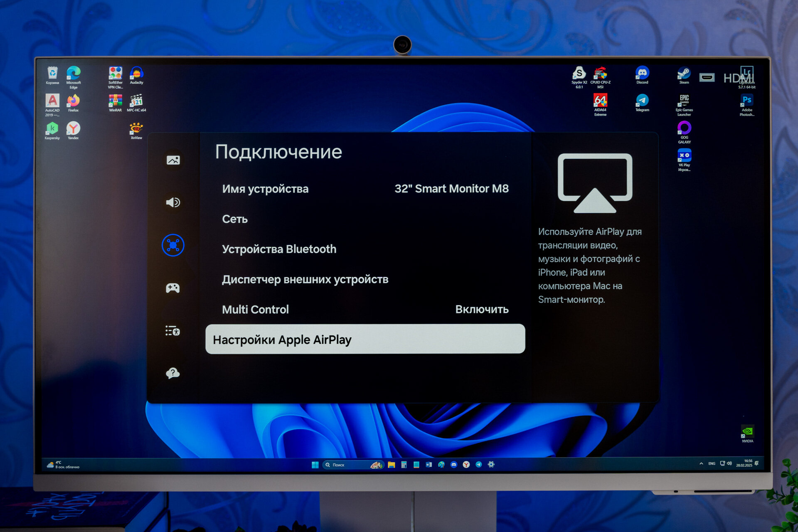Viewport: 798px width, 532px height.
Task: Open Kaspersky desktop icon
Action: pos(52,131)
